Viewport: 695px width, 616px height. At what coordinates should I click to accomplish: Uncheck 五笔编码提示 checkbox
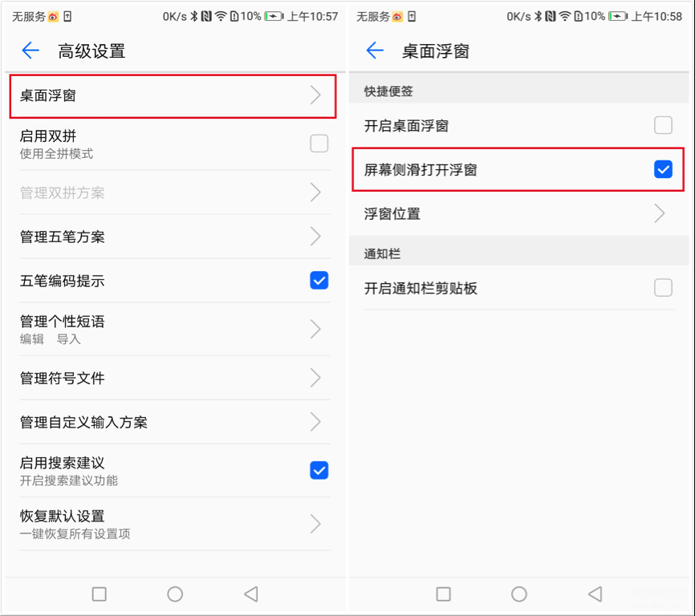pos(319,280)
